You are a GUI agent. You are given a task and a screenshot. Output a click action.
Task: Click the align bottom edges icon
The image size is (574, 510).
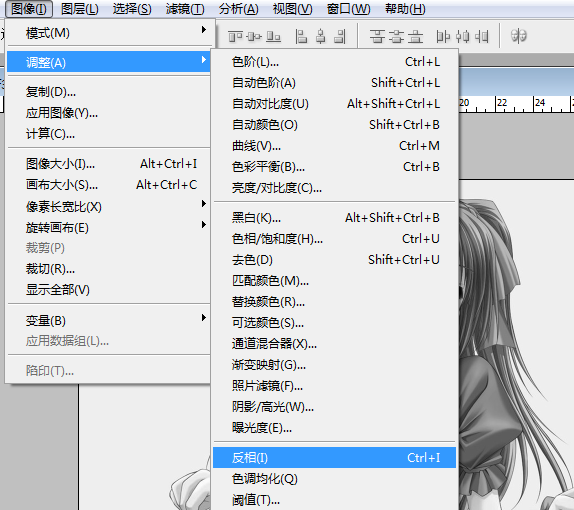273,37
